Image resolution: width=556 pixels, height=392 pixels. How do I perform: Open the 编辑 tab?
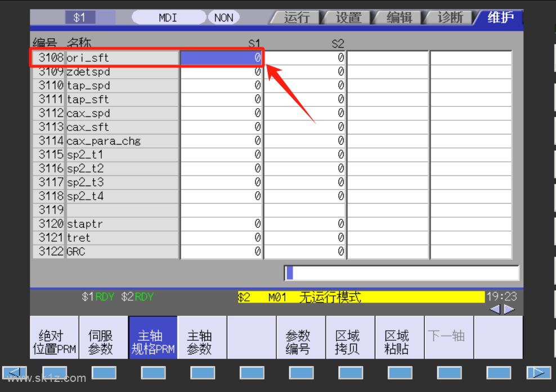click(x=399, y=17)
